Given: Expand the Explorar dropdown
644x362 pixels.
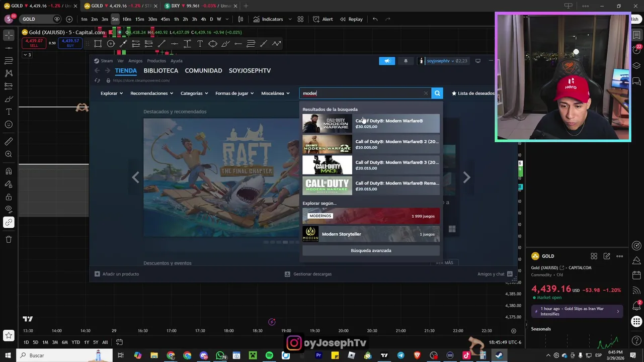Looking at the screenshot, I should pos(111,93).
